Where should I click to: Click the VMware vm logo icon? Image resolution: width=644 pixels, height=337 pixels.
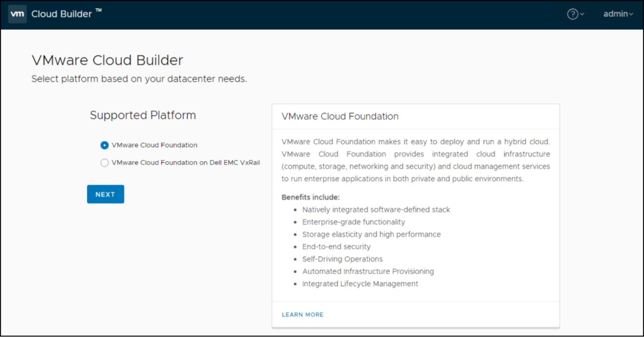17,14
